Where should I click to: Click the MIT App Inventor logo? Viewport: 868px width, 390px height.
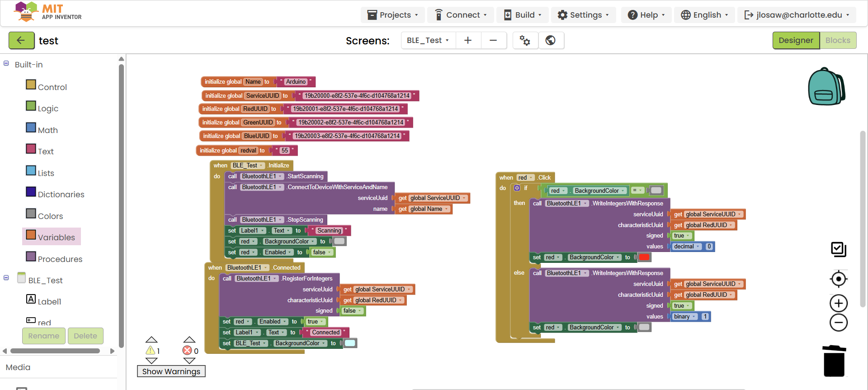(x=47, y=12)
